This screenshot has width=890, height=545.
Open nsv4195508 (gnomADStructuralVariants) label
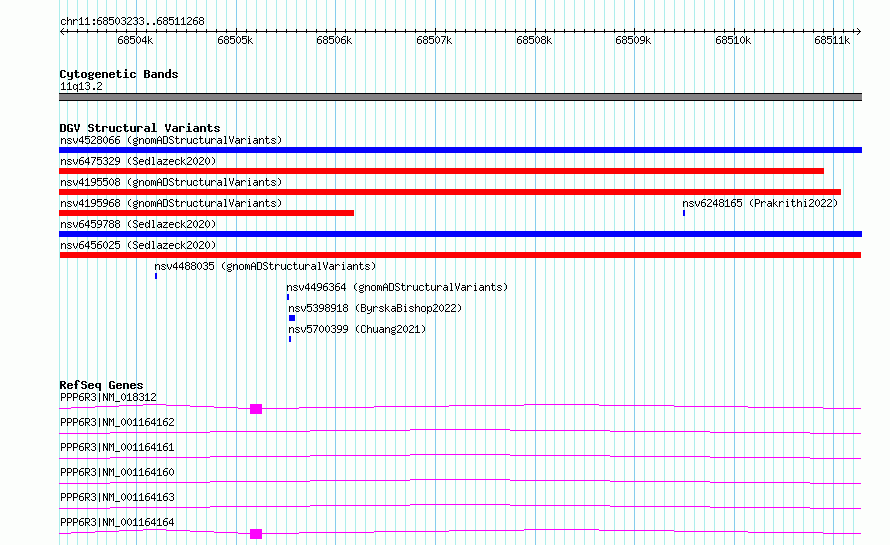tap(171, 182)
